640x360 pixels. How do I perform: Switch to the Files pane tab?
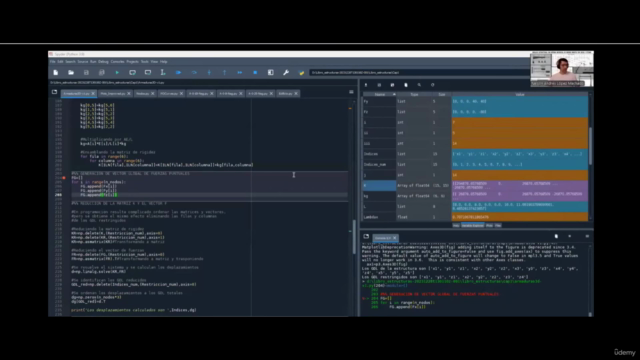click(x=498, y=225)
